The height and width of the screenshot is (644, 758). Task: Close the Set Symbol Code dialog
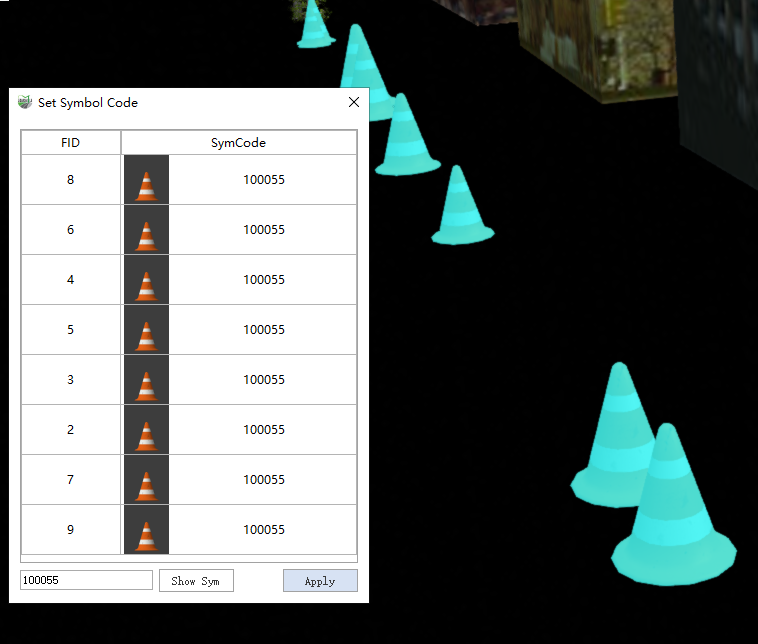coord(353,102)
